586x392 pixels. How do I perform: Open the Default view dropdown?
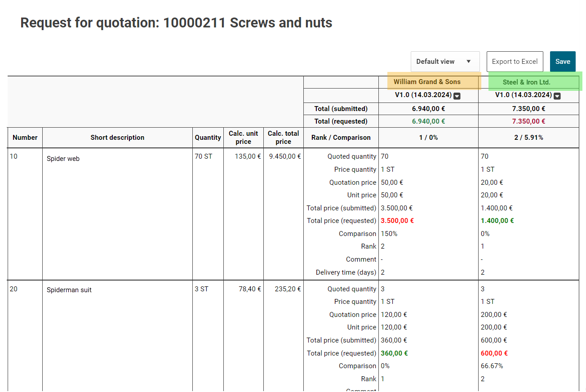pyautogui.click(x=444, y=62)
